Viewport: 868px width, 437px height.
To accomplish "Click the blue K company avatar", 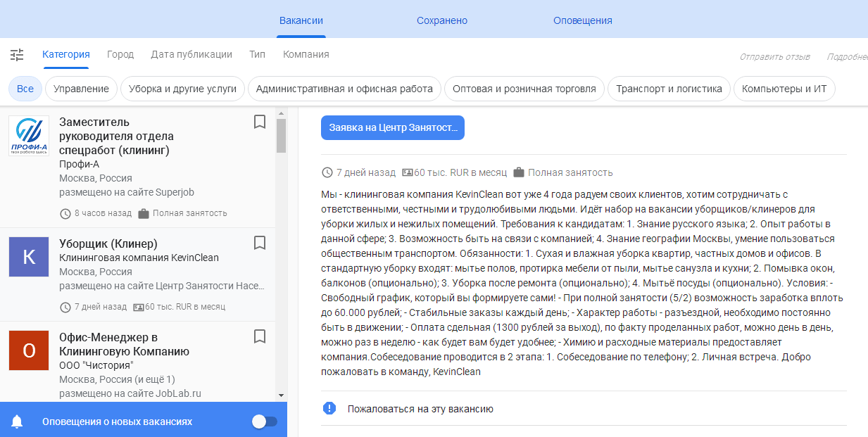I will pos(29,257).
